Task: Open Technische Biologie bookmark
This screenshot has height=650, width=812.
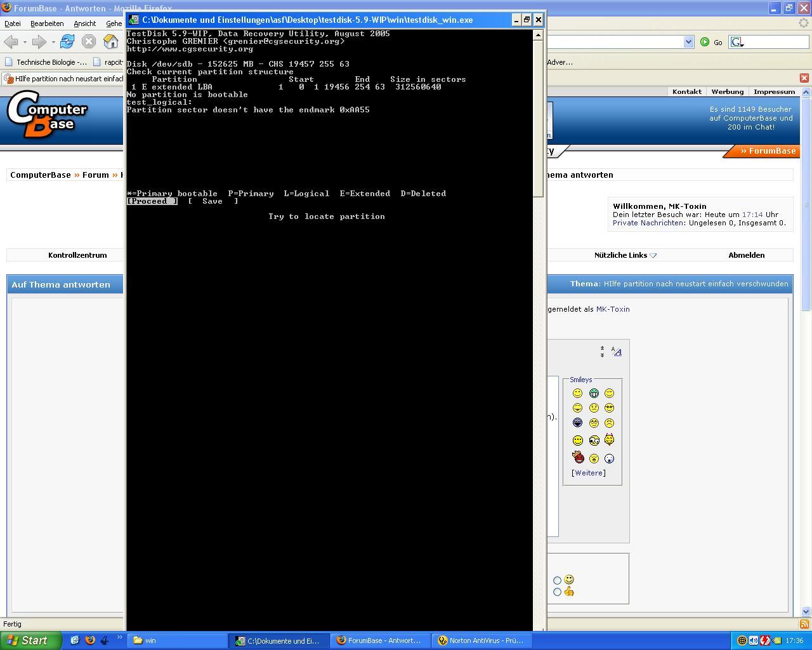Action: pyautogui.click(x=46, y=62)
